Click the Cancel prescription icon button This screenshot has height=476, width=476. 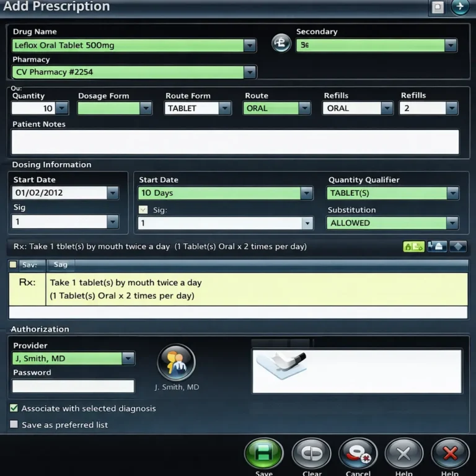(358, 453)
